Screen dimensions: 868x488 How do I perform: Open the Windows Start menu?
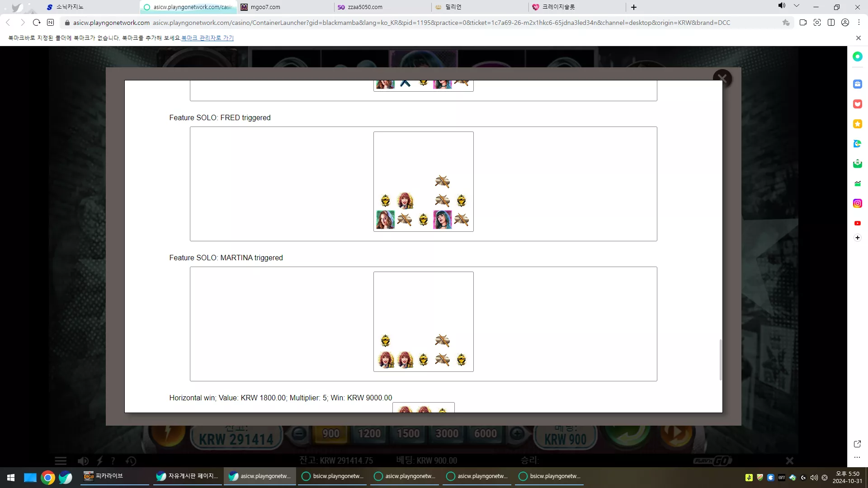click(11, 478)
